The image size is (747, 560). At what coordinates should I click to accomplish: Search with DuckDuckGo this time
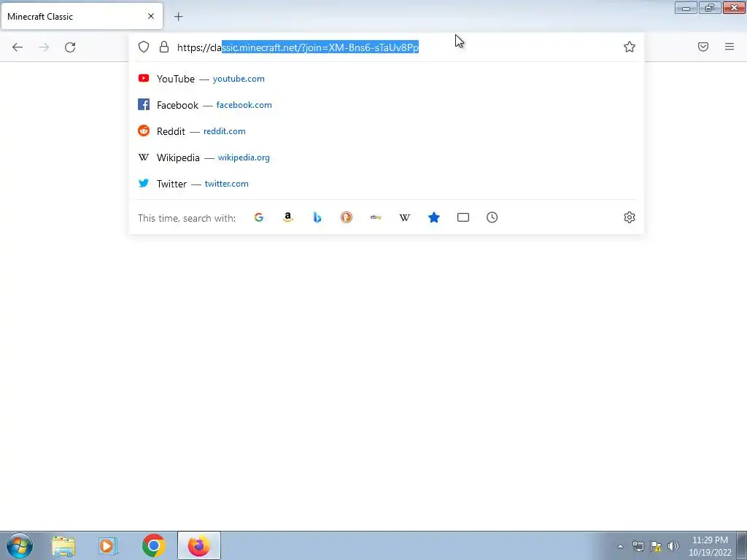click(x=347, y=217)
